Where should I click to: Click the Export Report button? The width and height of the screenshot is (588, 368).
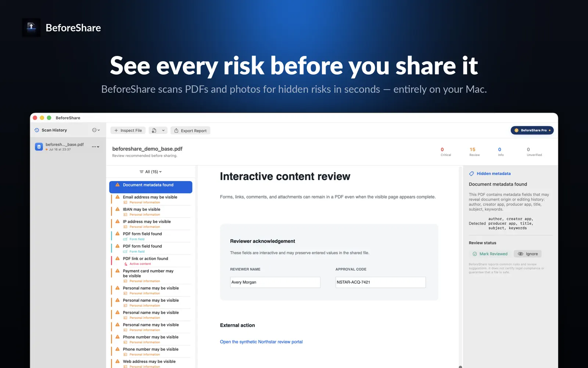pyautogui.click(x=190, y=131)
